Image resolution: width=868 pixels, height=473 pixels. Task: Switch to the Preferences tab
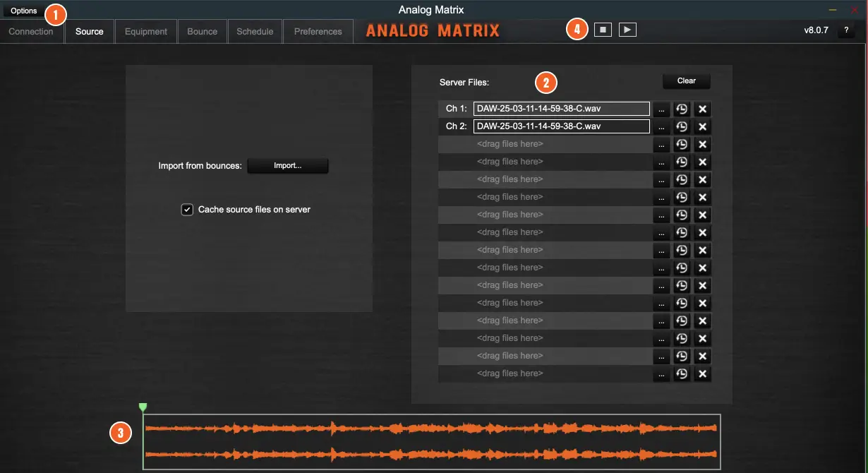[318, 32]
